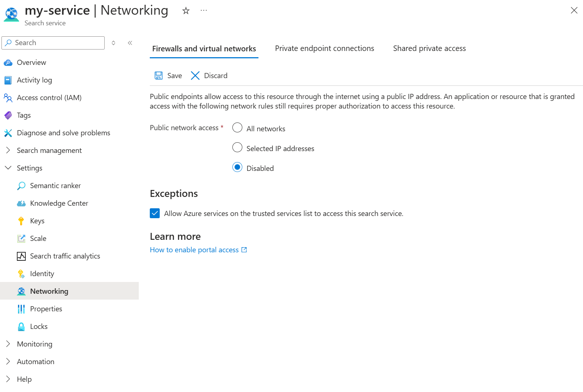
Task: Click the Access control (IAM) icon
Action: [x=8, y=98]
